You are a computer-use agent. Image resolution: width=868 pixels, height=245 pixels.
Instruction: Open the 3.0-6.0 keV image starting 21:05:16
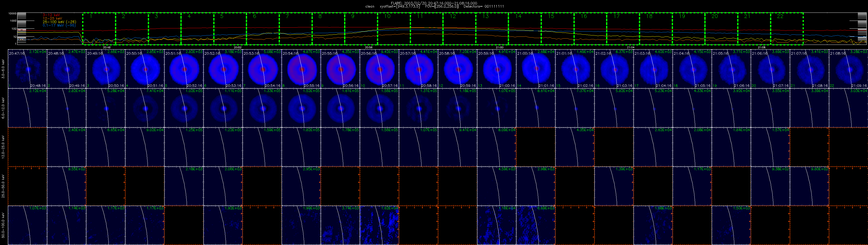731,69
